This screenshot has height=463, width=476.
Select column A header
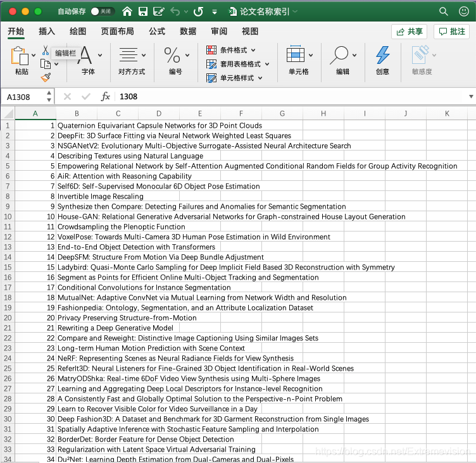point(35,113)
